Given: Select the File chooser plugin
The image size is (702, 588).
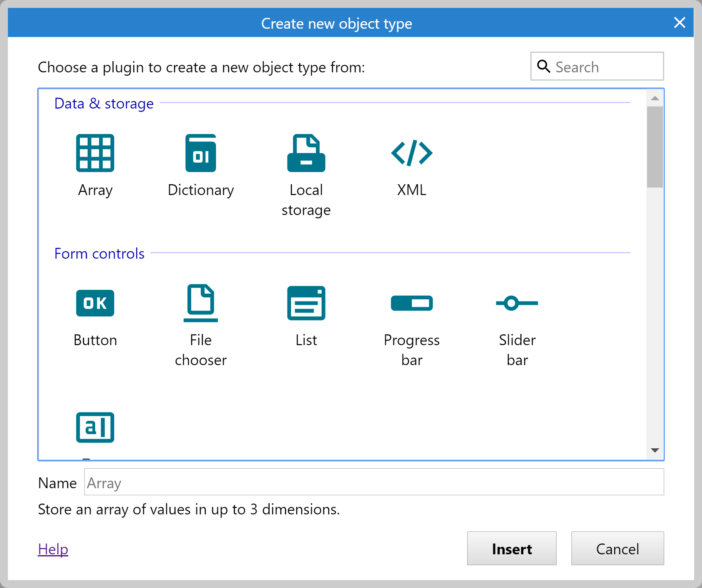Looking at the screenshot, I should [x=201, y=303].
